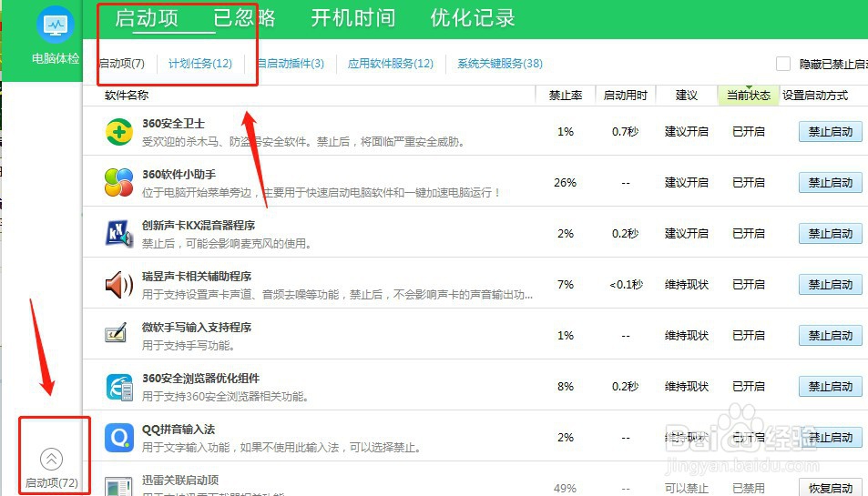This screenshot has width=868, height=496.
Task: Click 恢复启动 for 迅雷关联启动项
Action: 831,488
